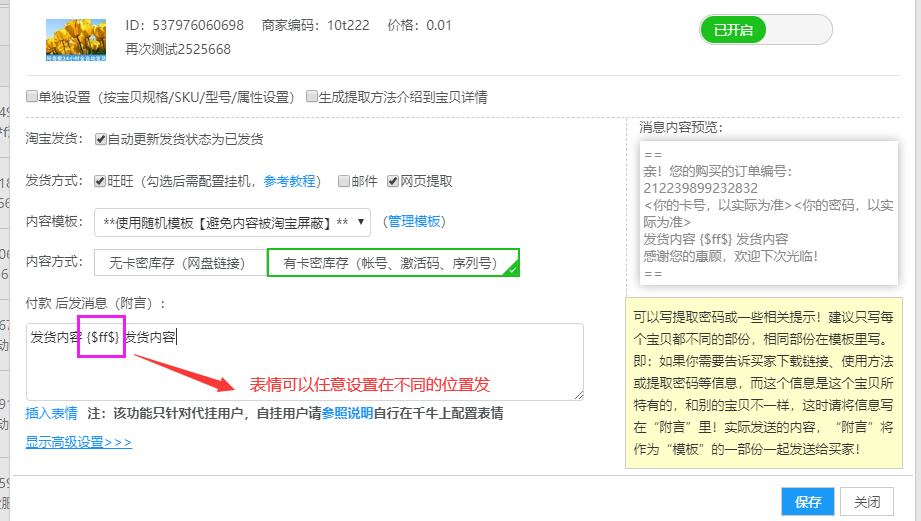Uncheck the 网页提取 checkbox

pos(393,181)
